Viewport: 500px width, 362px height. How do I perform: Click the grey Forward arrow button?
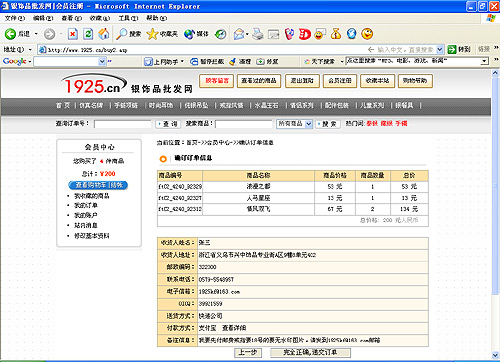(49, 34)
